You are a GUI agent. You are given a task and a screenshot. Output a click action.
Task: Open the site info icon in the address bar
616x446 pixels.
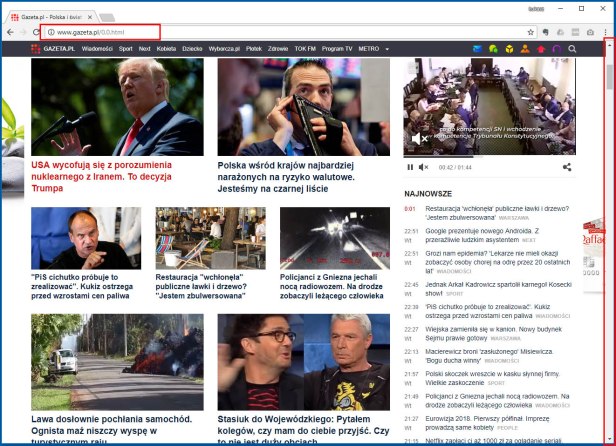(51, 32)
